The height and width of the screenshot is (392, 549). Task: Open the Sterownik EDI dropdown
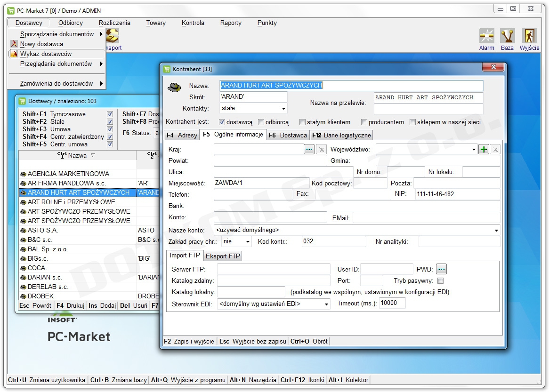[x=326, y=304]
